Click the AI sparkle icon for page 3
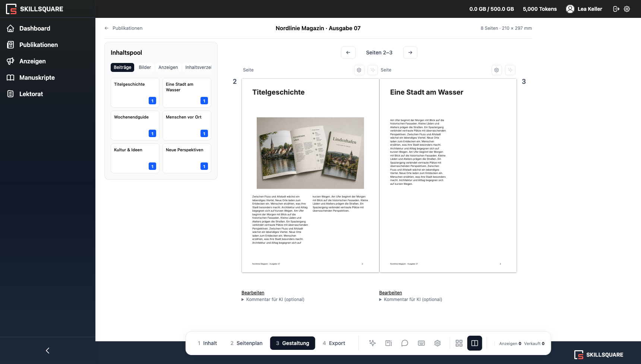Viewport: 641px width, 364px height. click(510, 70)
